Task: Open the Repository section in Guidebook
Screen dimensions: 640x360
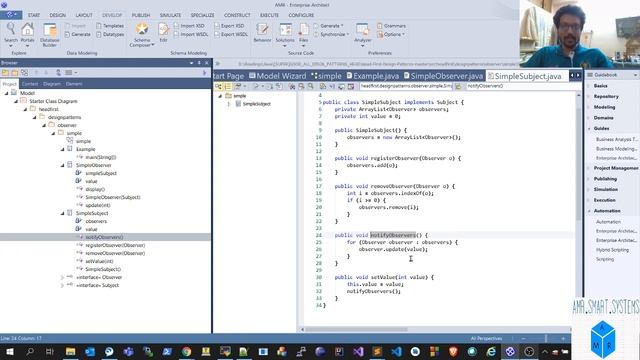Action: point(606,96)
